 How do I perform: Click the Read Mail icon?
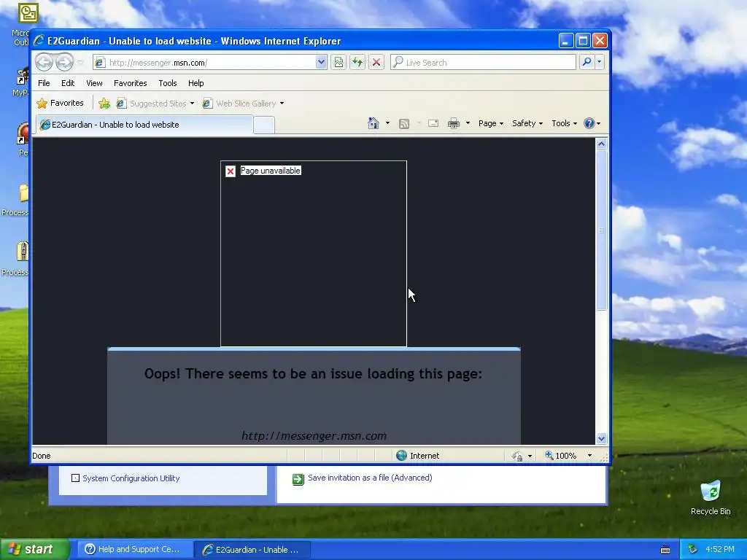[433, 124]
